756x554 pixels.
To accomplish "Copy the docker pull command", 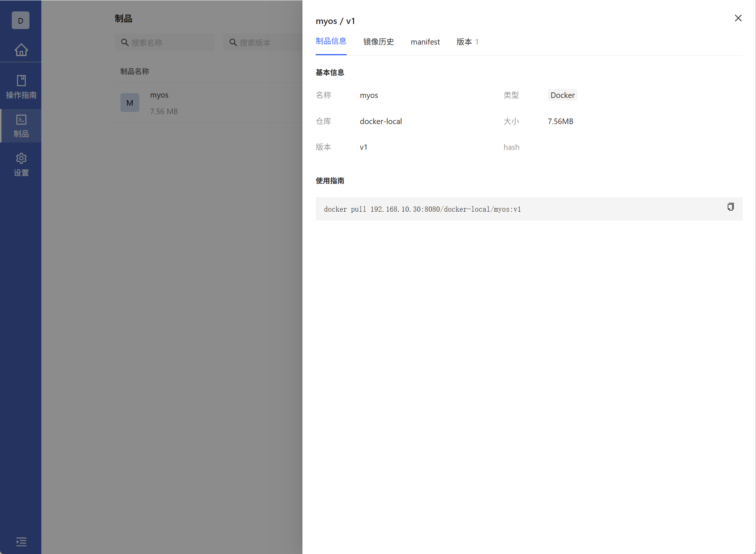I will tap(730, 207).
